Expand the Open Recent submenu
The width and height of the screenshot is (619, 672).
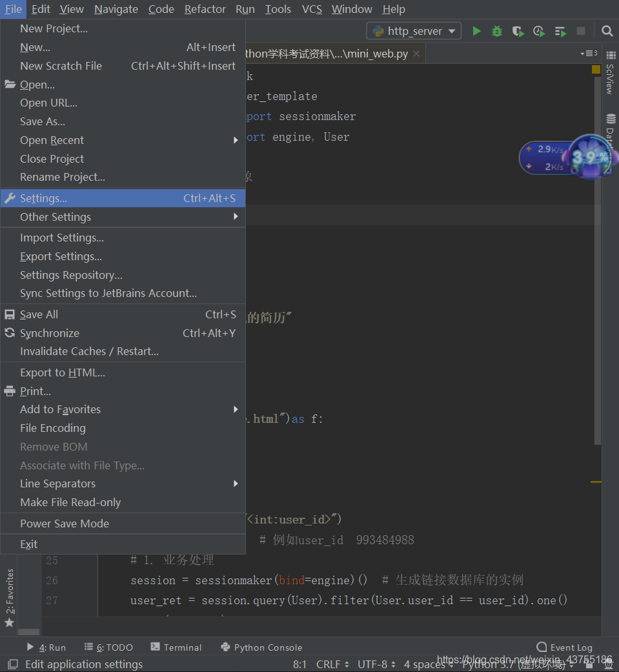pos(123,140)
